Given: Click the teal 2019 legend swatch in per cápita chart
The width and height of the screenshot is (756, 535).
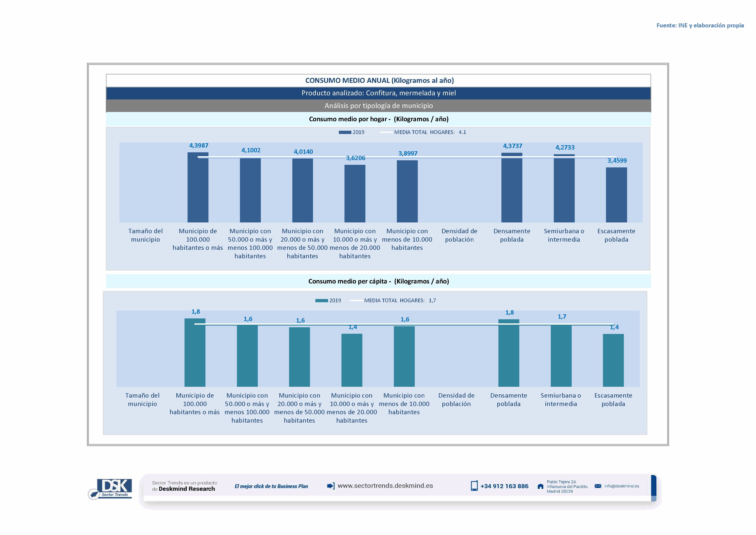Looking at the screenshot, I should [x=321, y=301].
